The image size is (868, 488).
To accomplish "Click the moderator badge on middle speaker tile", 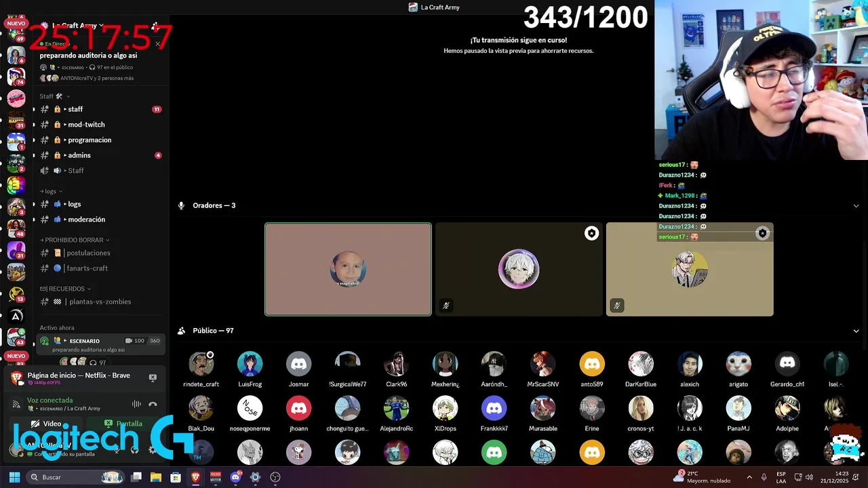I will click(x=591, y=233).
